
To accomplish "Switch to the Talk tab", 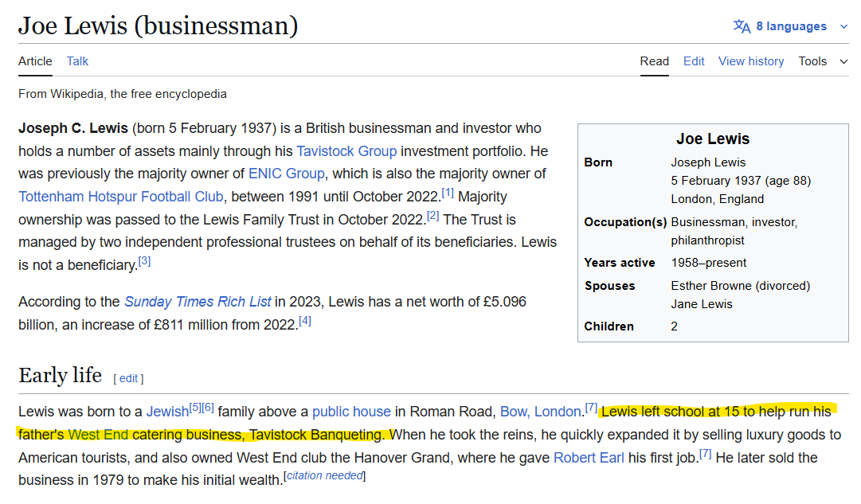I will point(77,61).
